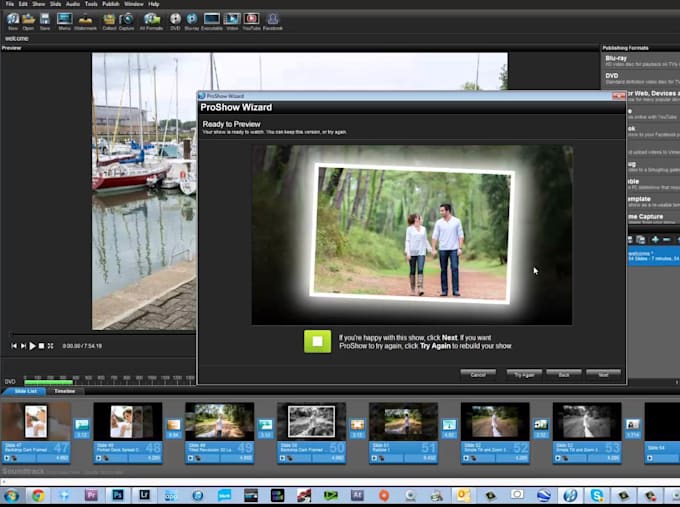The image size is (680, 507).
Task: Click the All Formats toolbar icon
Action: [151, 21]
